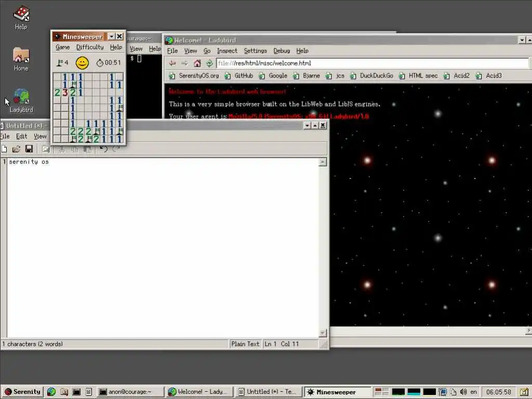Open the HTML spec bookmark
Screen dimensions: 532x399
419,76
